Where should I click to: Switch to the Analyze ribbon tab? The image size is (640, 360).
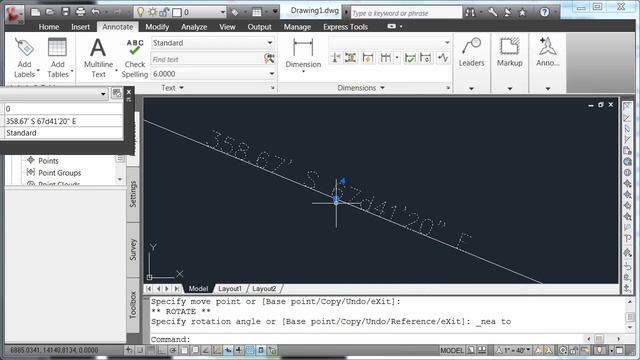(x=194, y=27)
